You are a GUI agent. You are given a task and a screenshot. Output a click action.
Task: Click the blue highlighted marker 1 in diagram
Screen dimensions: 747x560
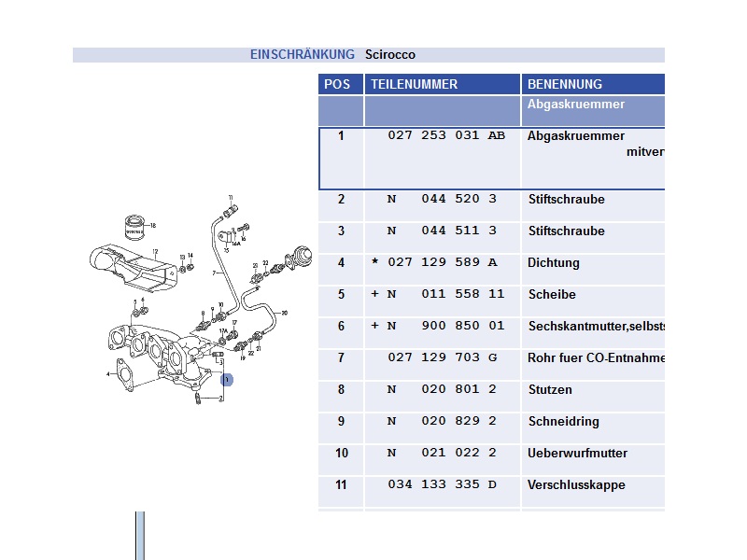(226, 379)
